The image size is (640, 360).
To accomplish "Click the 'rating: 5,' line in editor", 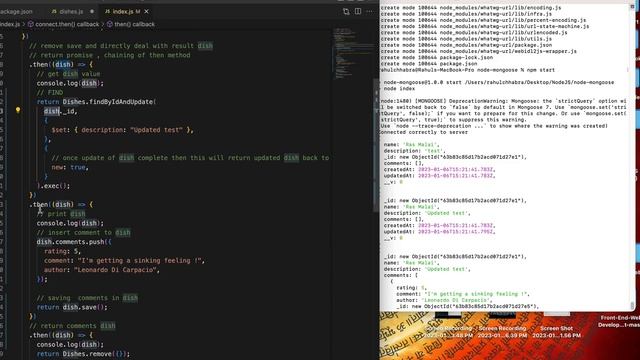I will [x=62, y=251].
